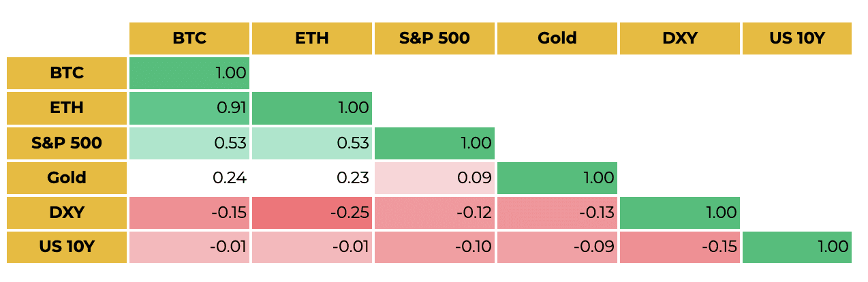Select the Gold row label

click(67, 178)
